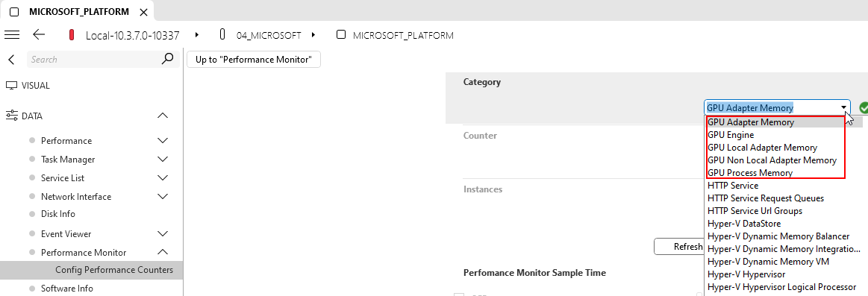This screenshot has height=296, width=868.
Task: Click the red Local-10.3.7.0-10337 device icon
Action: click(x=72, y=35)
